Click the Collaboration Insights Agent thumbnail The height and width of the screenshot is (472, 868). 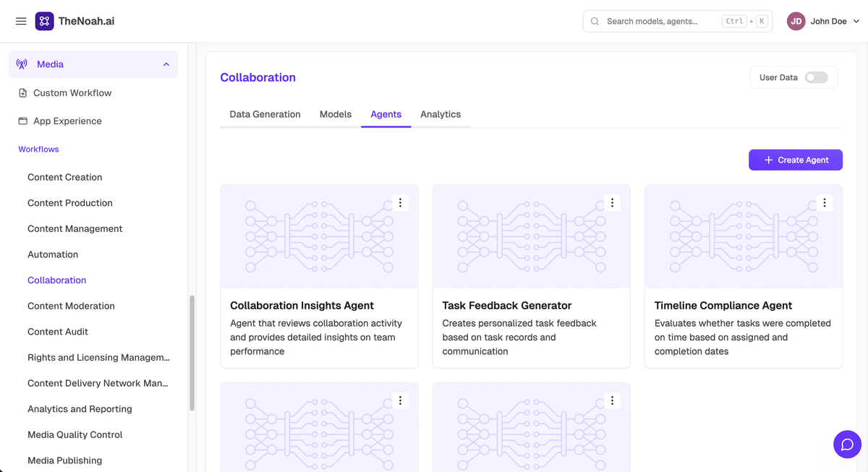coord(319,236)
